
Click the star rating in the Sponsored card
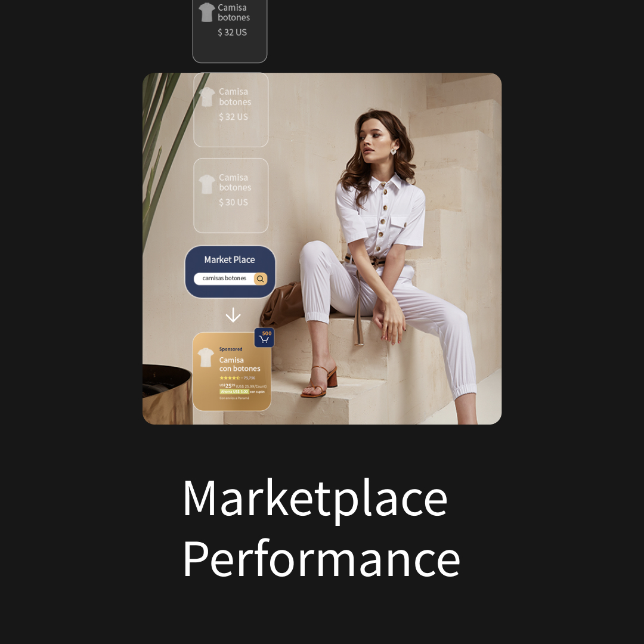(x=230, y=378)
